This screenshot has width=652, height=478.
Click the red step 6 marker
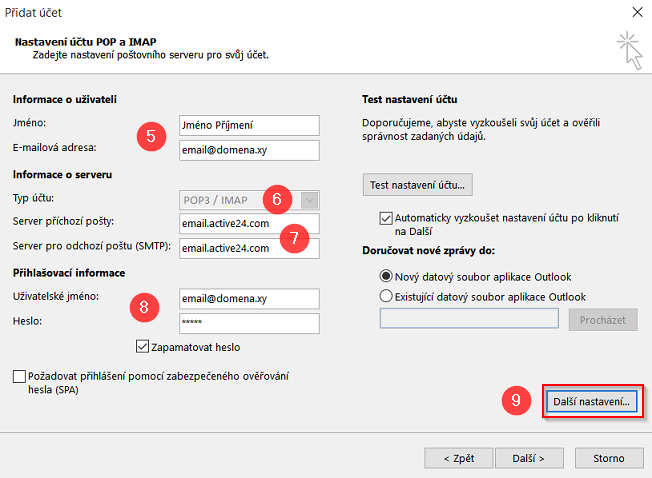pyautogui.click(x=280, y=199)
